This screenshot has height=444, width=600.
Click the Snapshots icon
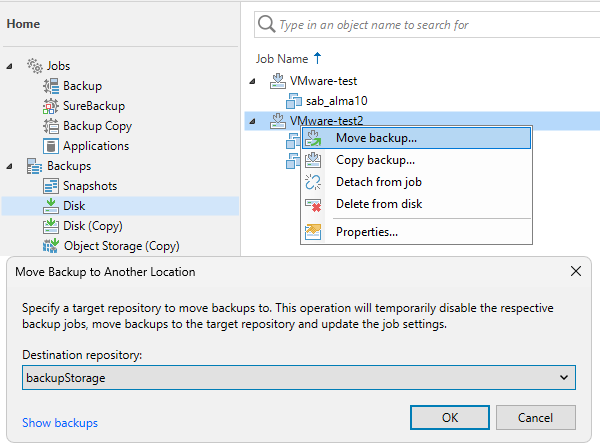coord(51,186)
